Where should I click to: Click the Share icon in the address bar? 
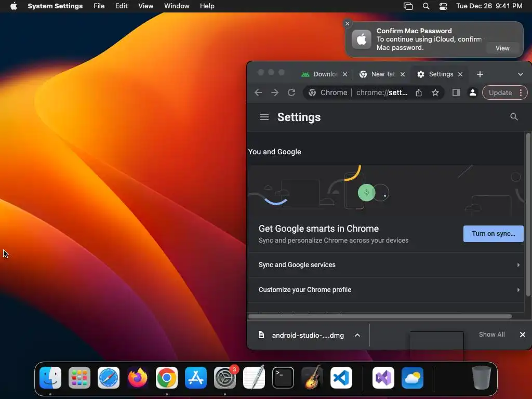coord(419,92)
